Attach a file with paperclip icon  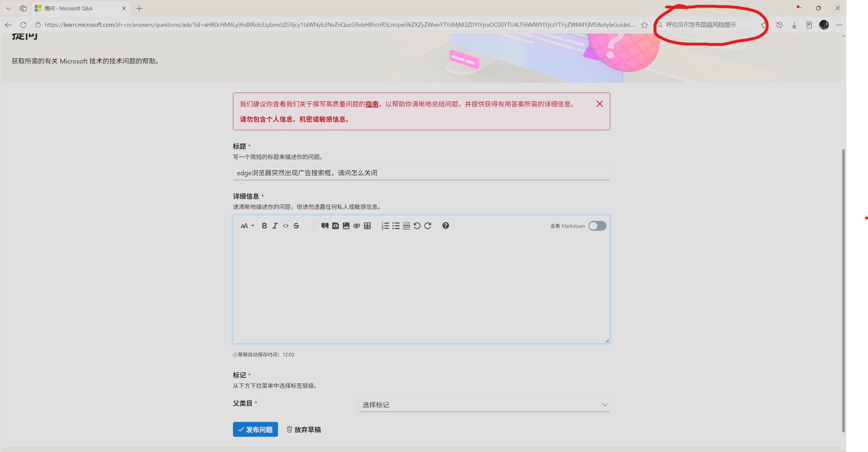tap(356, 226)
